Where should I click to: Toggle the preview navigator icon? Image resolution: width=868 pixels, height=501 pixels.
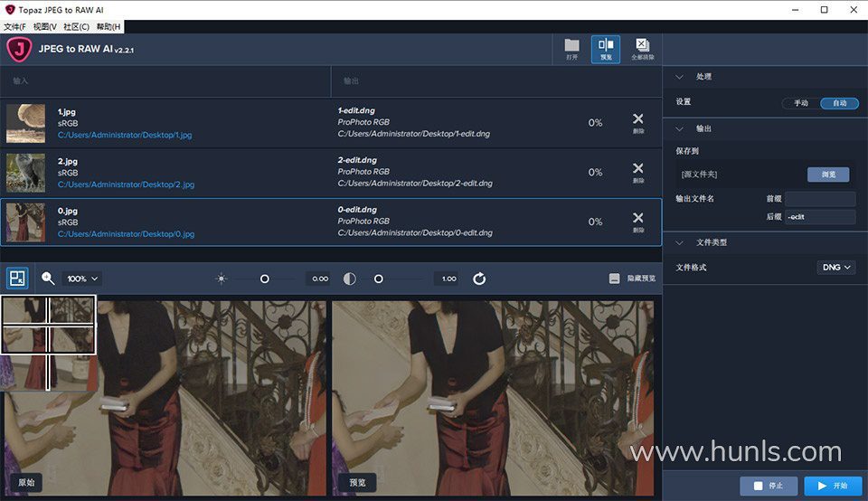click(17, 279)
